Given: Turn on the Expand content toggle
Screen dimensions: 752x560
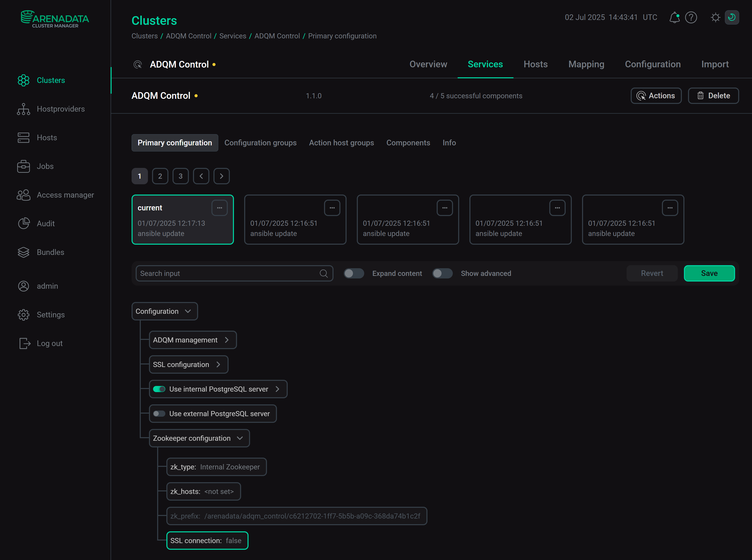Looking at the screenshot, I should point(354,273).
